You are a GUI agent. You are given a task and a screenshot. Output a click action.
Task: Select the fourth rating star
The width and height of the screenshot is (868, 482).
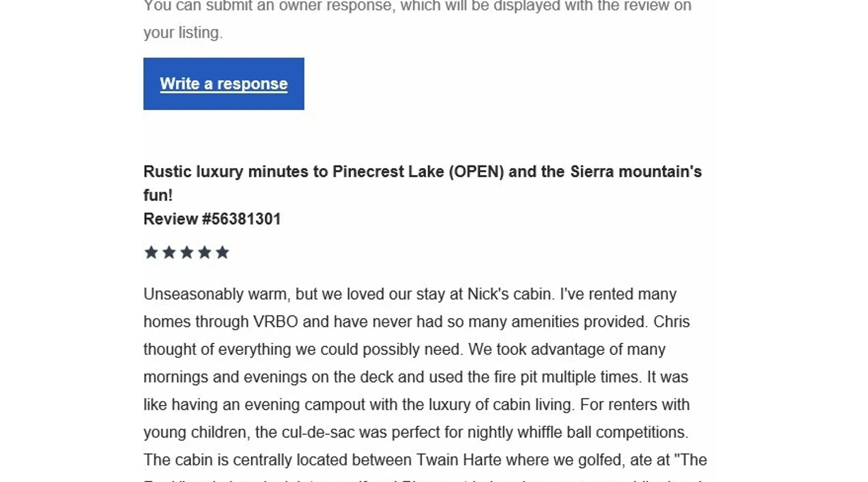click(204, 252)
